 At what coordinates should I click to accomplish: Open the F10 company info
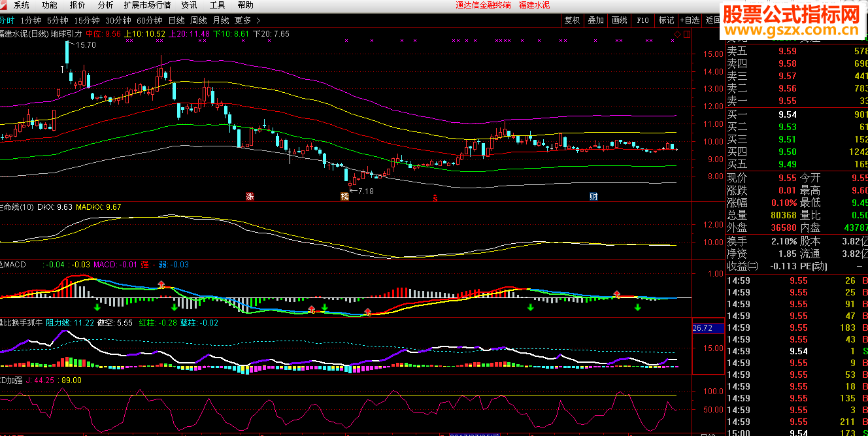(643, 20)
